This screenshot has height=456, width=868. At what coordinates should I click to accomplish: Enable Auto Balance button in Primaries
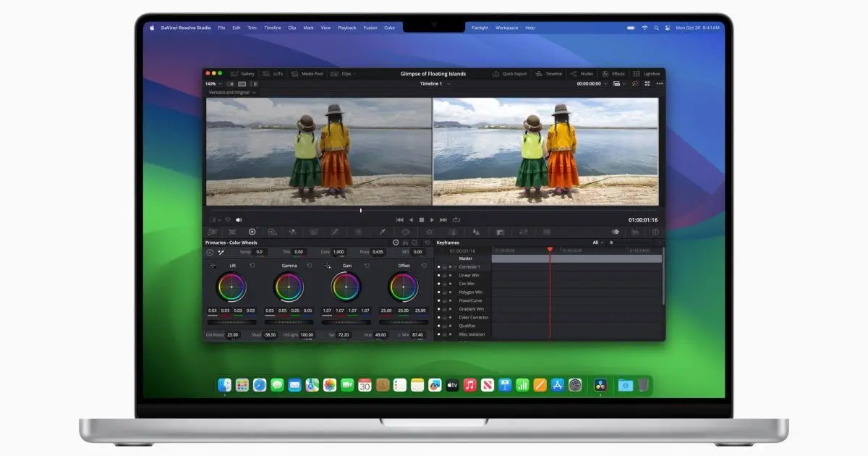click(210, 252)
